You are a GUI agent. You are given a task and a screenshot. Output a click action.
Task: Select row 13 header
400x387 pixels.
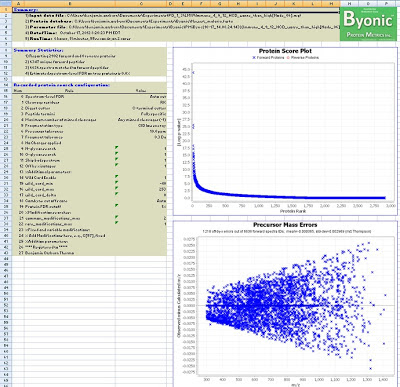click(x=6, y=79)
